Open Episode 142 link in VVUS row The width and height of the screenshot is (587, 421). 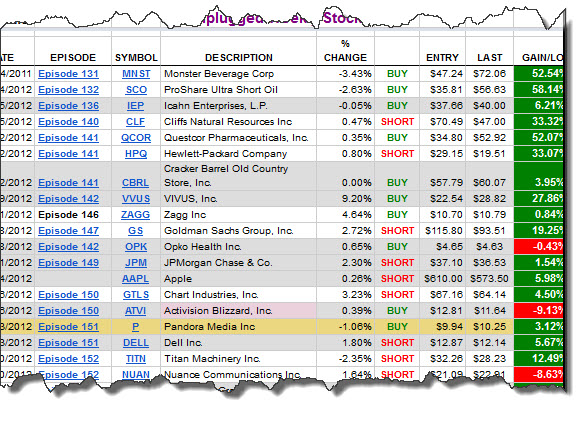tap(69, 199)
